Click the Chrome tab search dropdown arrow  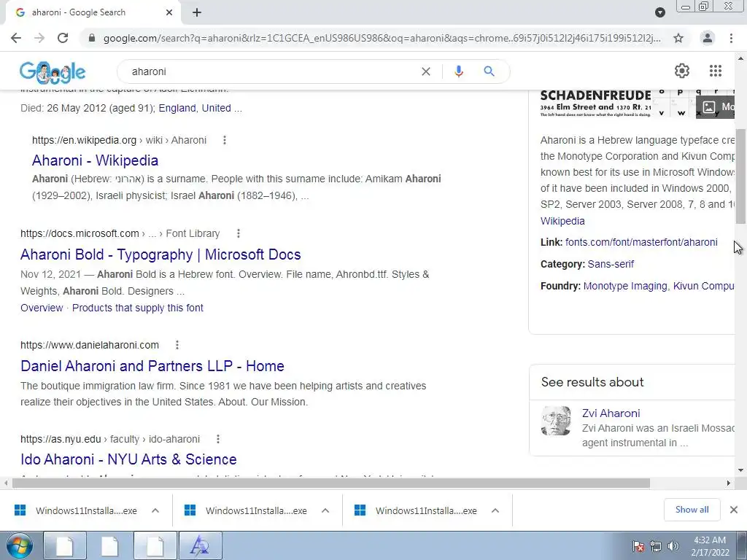pyautogui.click(x=659, y=12)
